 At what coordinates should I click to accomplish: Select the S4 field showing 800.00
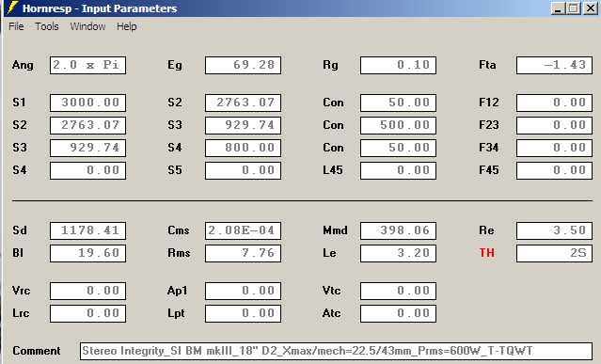(243, 148)
